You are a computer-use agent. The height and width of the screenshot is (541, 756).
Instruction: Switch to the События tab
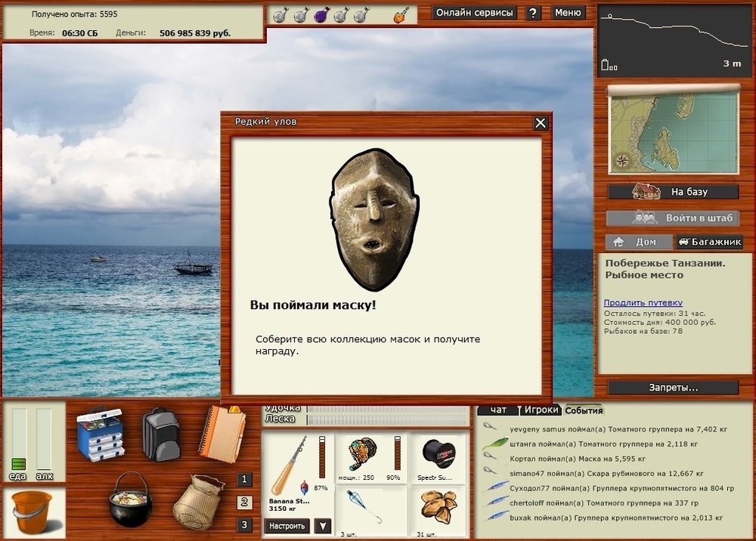click(584, 410)
